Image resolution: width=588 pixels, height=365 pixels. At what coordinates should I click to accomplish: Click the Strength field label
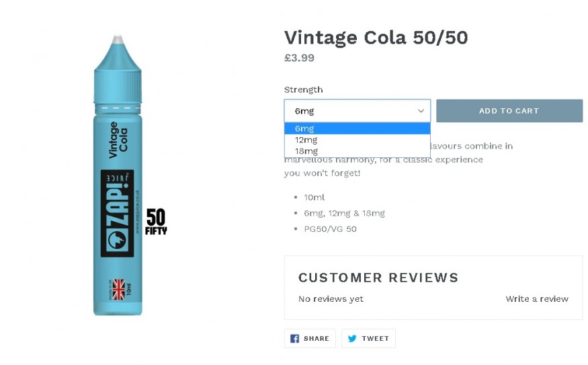coord(303,90)
